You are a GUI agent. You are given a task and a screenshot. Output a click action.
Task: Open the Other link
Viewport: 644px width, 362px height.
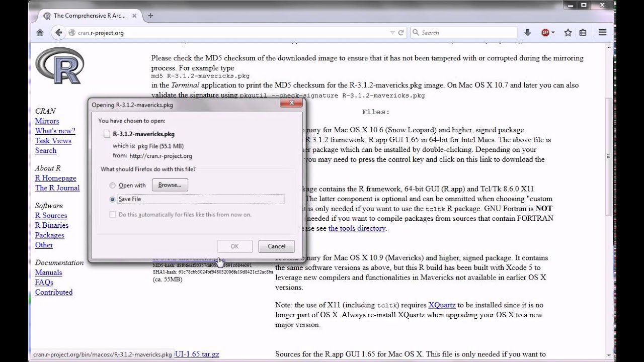44,245
